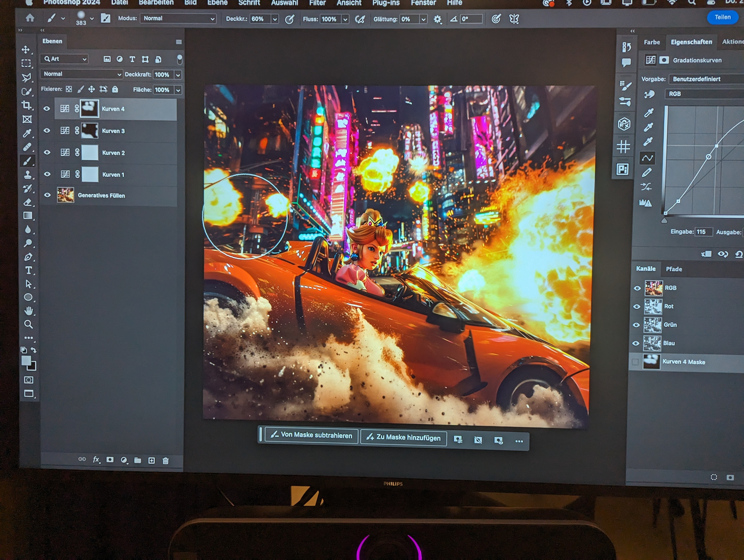Click the delete layer trash icon
Screen dimensions: 744x560
165,460
